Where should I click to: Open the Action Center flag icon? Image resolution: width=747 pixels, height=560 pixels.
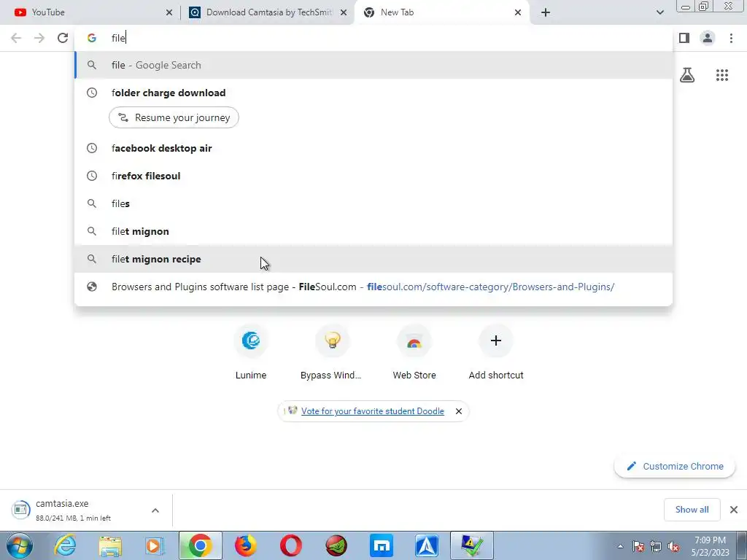tap(638, 546)
